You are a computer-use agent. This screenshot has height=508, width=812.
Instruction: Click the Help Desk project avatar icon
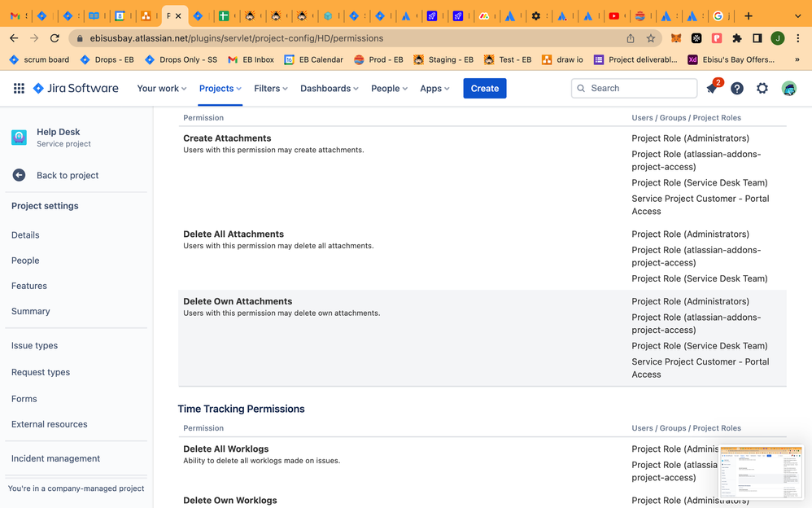click(x=20, y=138)
